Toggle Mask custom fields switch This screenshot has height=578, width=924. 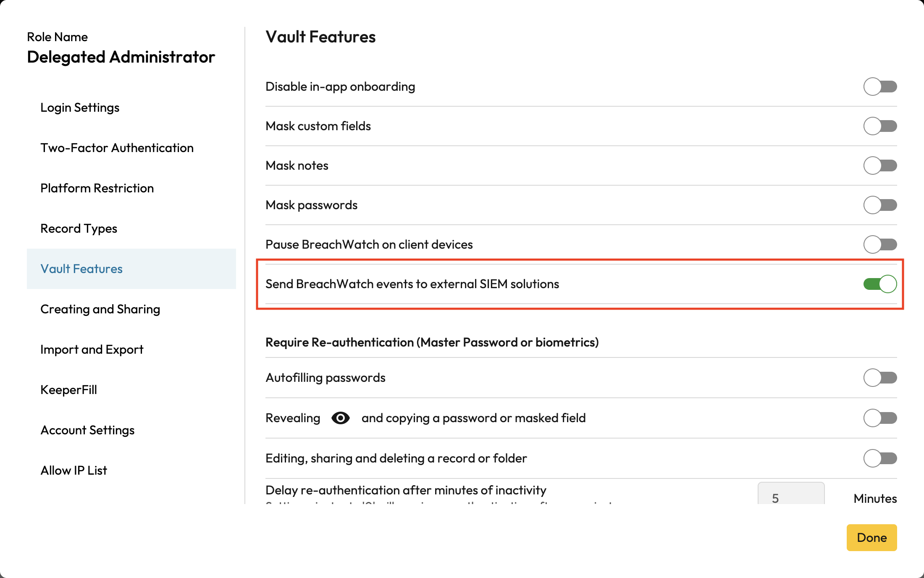point(880,126)
